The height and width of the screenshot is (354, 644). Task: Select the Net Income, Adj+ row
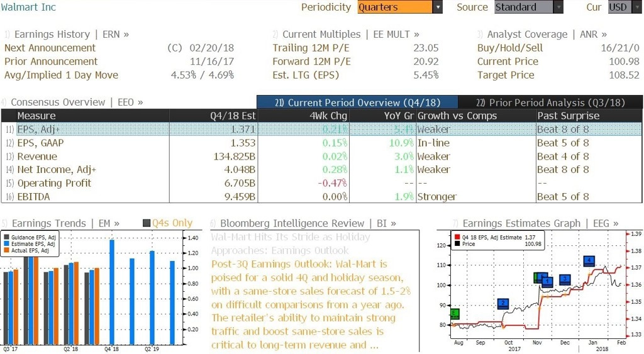tap(321, 170)
